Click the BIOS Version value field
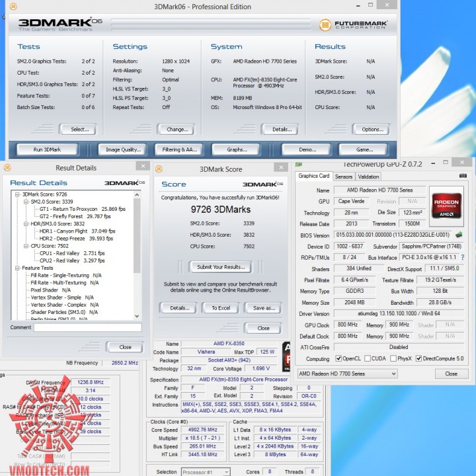Screen dimensions: 476x476 coord(393,235)
